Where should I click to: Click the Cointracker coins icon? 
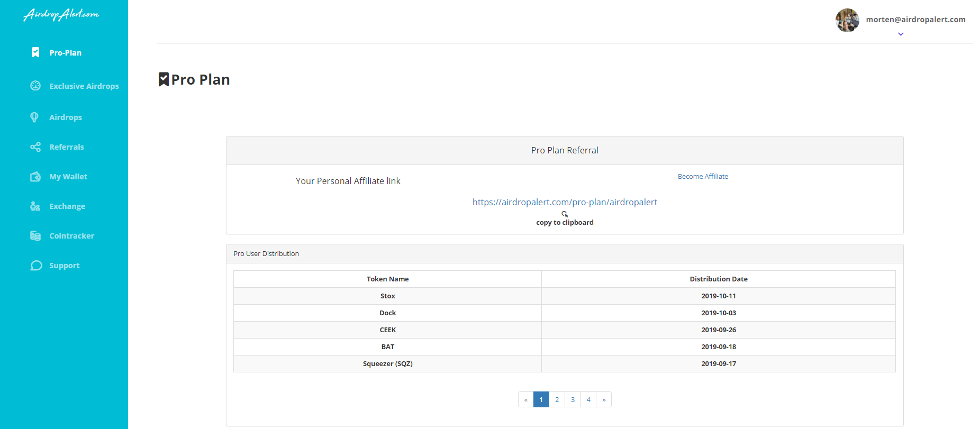coord(35,236)
